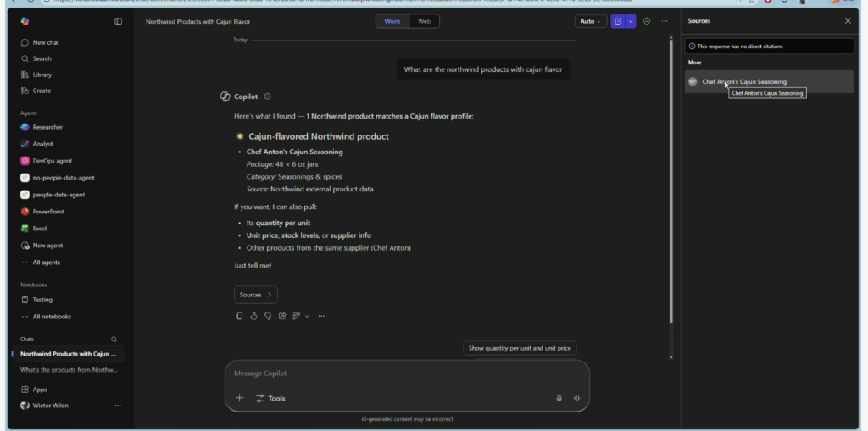Create a New agent
The height and width of the screenshot is (431, 868).
(42, 245)
